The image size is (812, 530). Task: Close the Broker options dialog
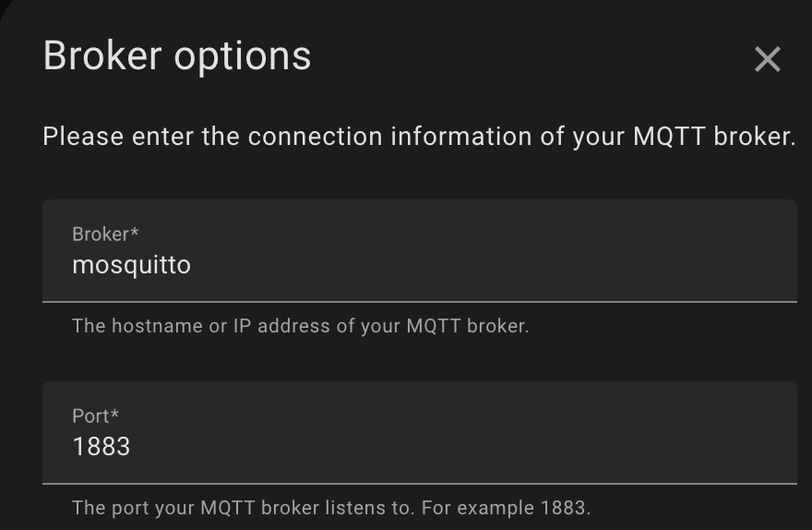click(767, 60)
